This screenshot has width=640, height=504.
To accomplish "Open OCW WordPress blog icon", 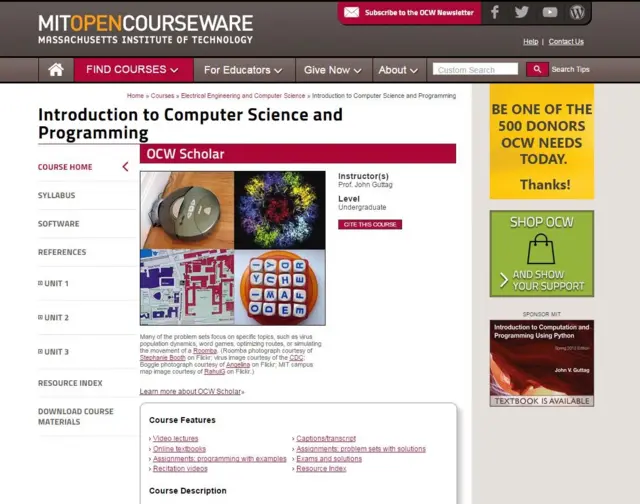I will [577, 12].
